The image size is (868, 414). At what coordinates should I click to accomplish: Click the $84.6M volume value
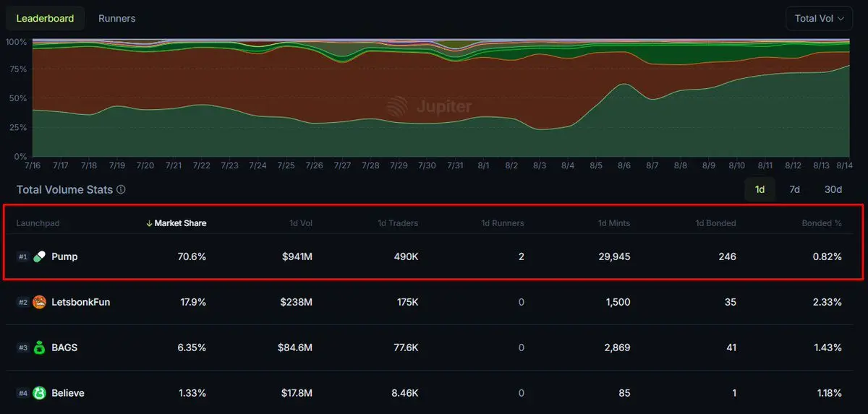(x=295, y=348)
